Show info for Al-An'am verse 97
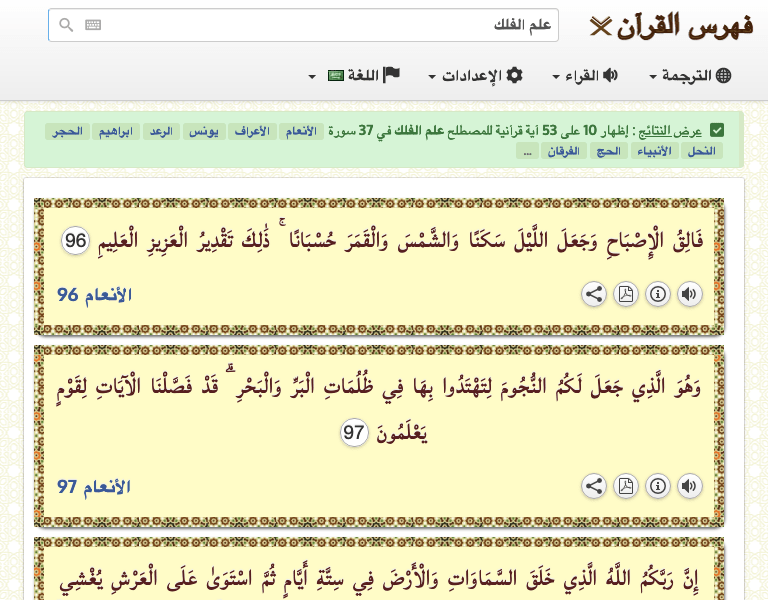This screenshot has height=600, width=768. coord(657,486)
